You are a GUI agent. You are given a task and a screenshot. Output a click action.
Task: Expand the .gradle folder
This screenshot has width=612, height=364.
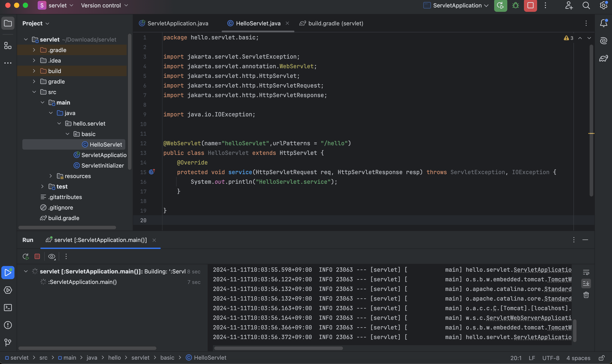coord(34,50)
